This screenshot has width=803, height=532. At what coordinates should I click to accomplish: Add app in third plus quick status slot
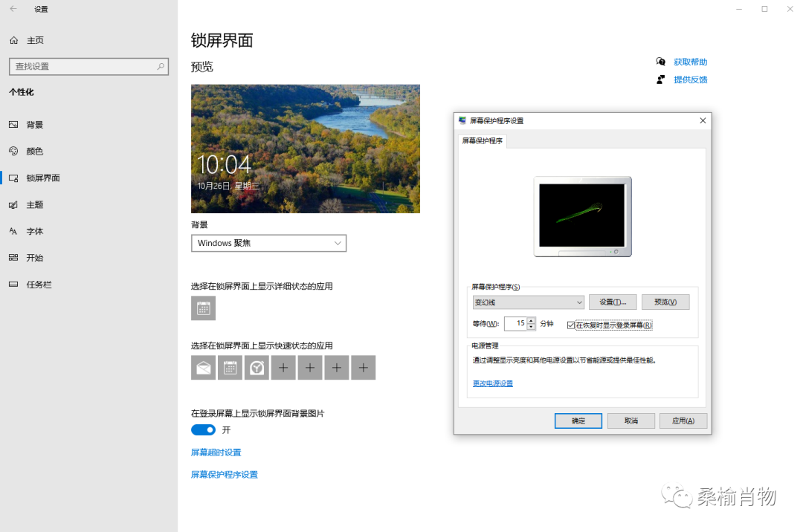(337, 367)
